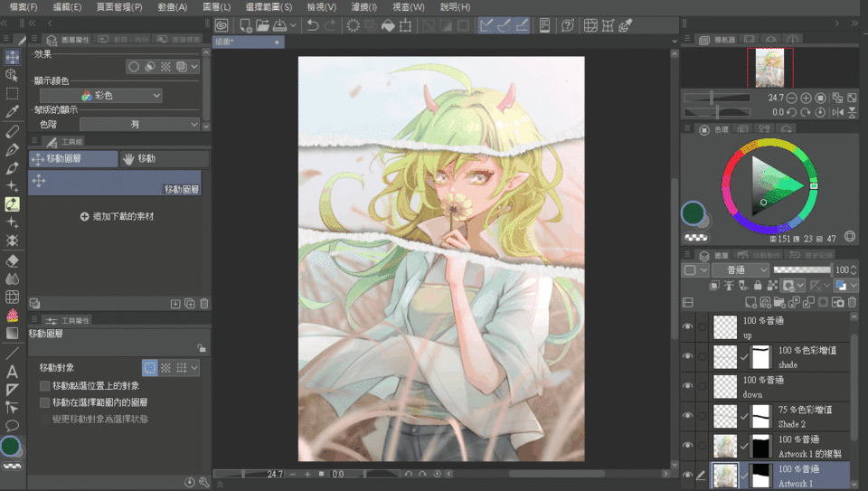Open the layer palette color dropdown
The height and width of the screenshot is (491, 868).
(x=696, y=270)
